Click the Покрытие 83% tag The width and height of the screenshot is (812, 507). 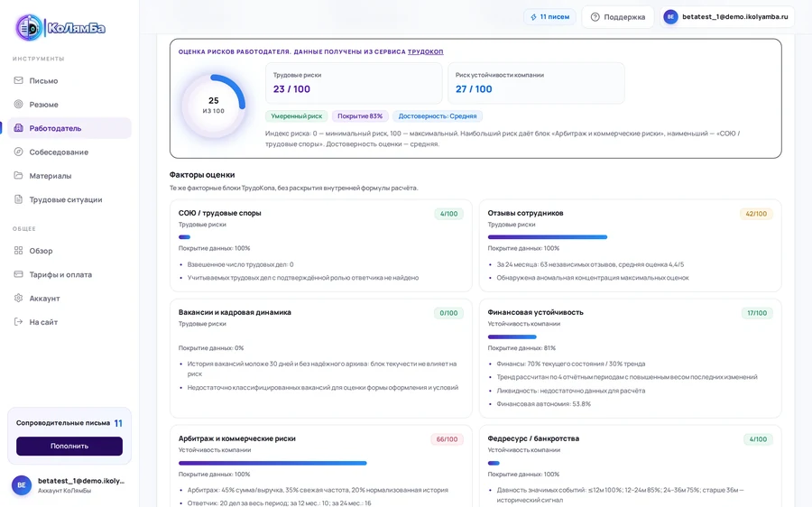click(x=360, y=116)
